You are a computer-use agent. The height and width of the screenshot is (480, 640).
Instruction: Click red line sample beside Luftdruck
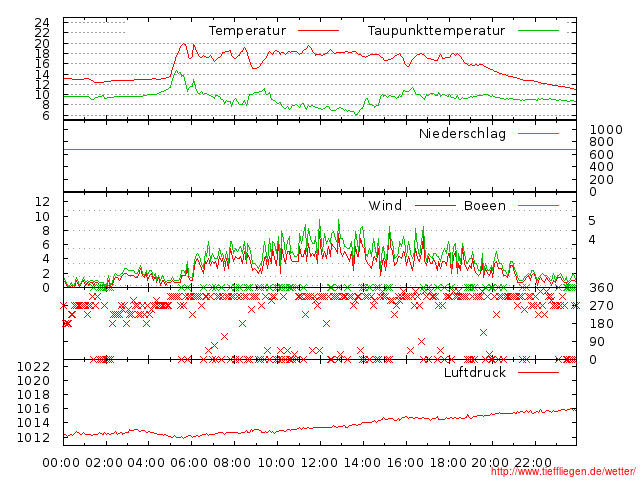pyautogui.click(x=538, y=372)
